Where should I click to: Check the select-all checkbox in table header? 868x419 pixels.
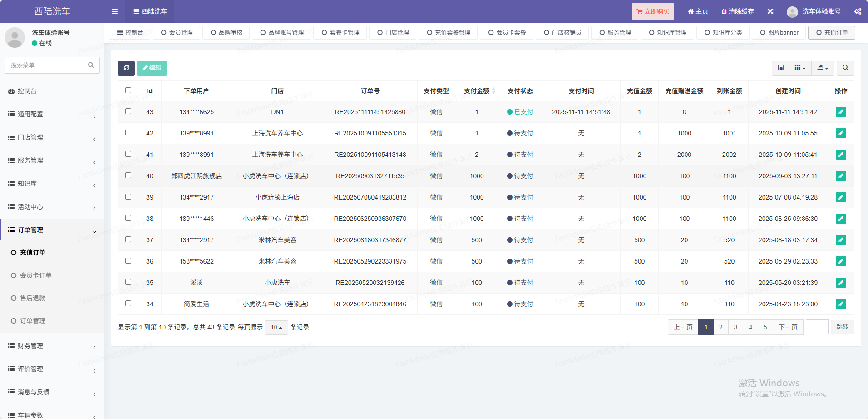pyautogui.click(x=128, y=90)
